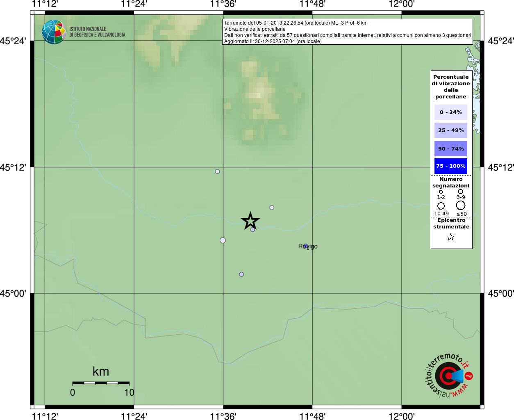Select the northernmost report circle near 45°12'
The height and width of the screenshot is (420, 514).
pyautogui.click(x=217, y=171)
